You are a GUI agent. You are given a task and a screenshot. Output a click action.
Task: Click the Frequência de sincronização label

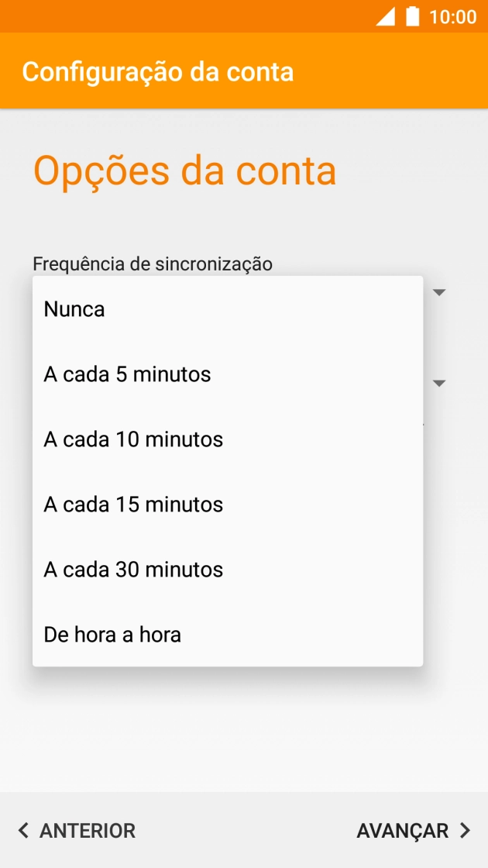coord(152,263)
